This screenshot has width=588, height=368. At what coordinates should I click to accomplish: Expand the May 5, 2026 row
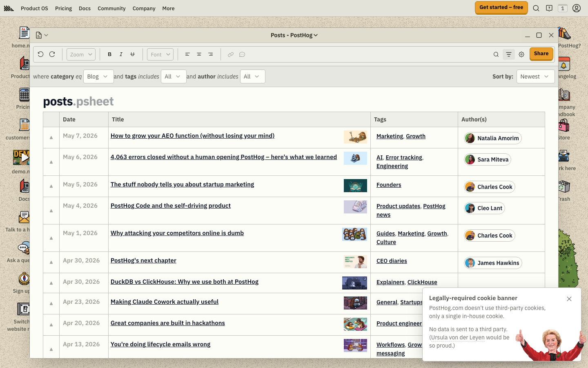(51, 186)
